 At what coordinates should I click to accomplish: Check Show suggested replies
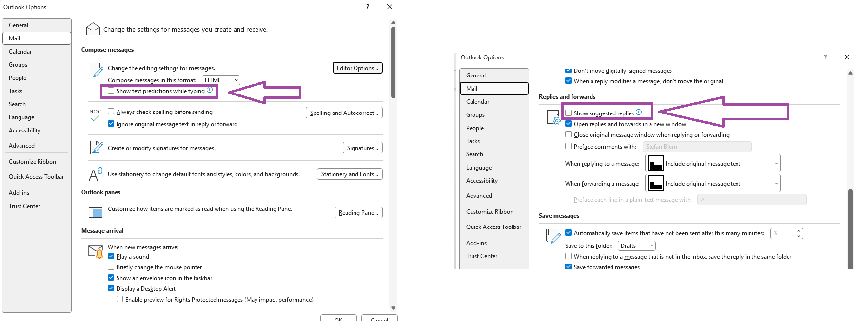(569, 113)
